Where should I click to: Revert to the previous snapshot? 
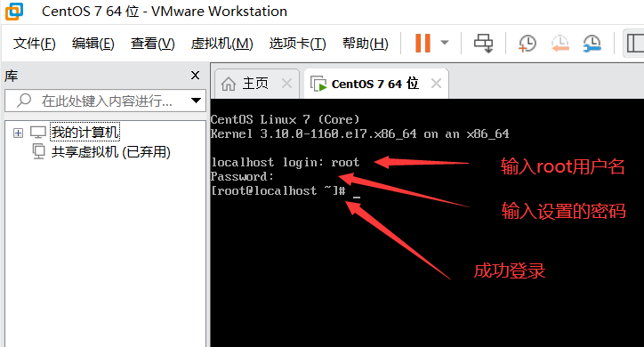pos(559,43)
